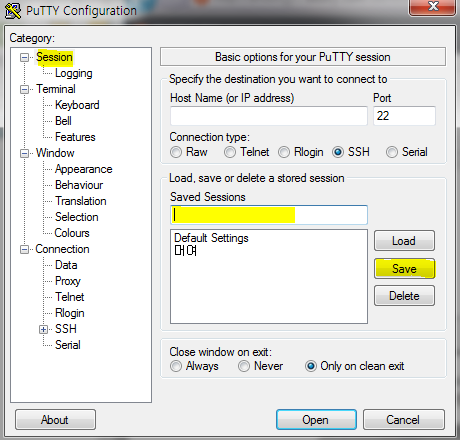
Task: Open the Data settings category
Action: [x=66, y=265]
